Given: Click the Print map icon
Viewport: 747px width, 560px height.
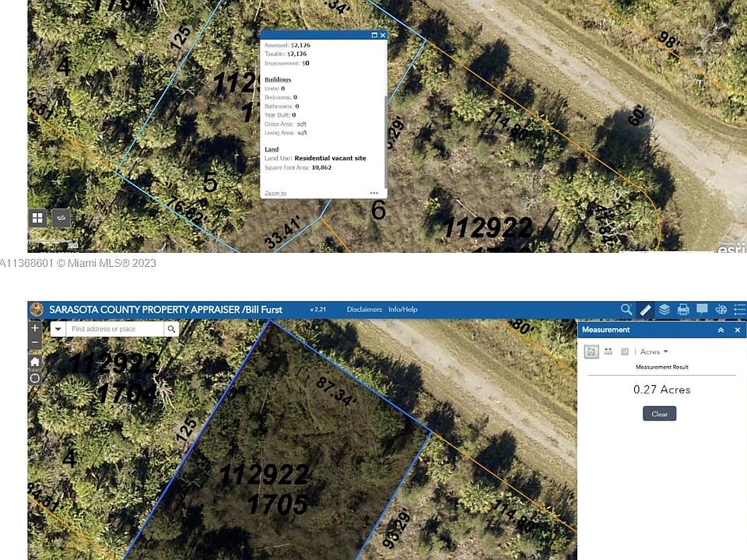Looking at the screenshot, I should pyautogui.click(x=683, y=310).
